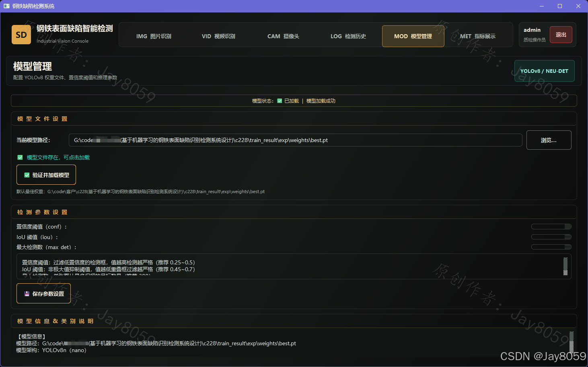The height and width of the screenshot is (367, 588).
Task: Click the parameter description box scrollbar
Action: [565, 266]
